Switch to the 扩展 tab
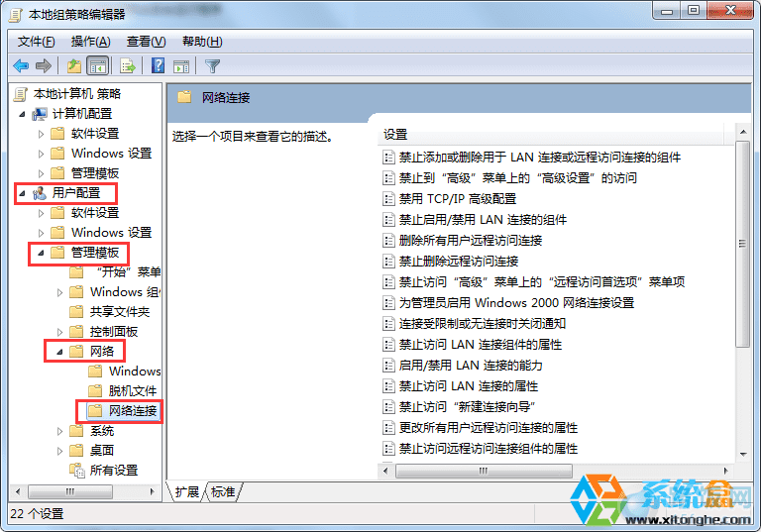Image resolution: width=761 pixels, height=532 pixels. pos(187,492)
